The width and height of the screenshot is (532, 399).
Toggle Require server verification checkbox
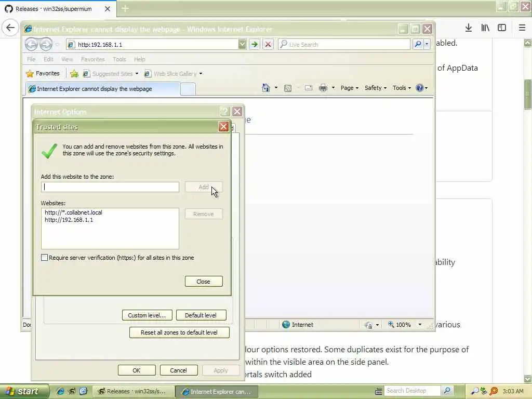coord(45,258)
